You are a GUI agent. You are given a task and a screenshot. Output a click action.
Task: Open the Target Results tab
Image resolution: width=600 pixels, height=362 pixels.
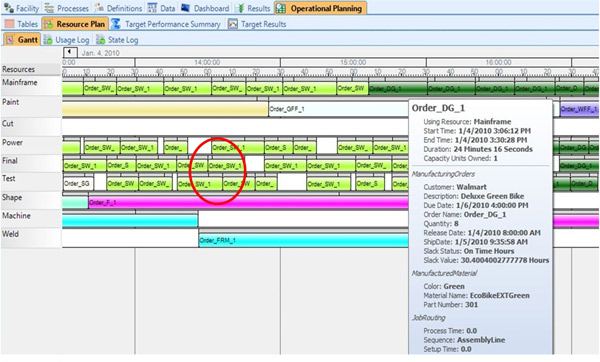pyautogui.click(x=257, y=24)
